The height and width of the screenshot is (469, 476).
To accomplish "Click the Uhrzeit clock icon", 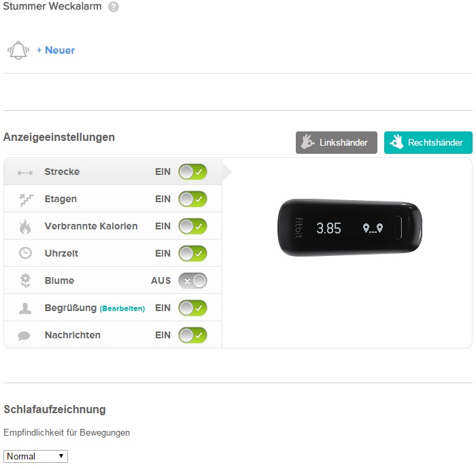I will pos(25,253).
